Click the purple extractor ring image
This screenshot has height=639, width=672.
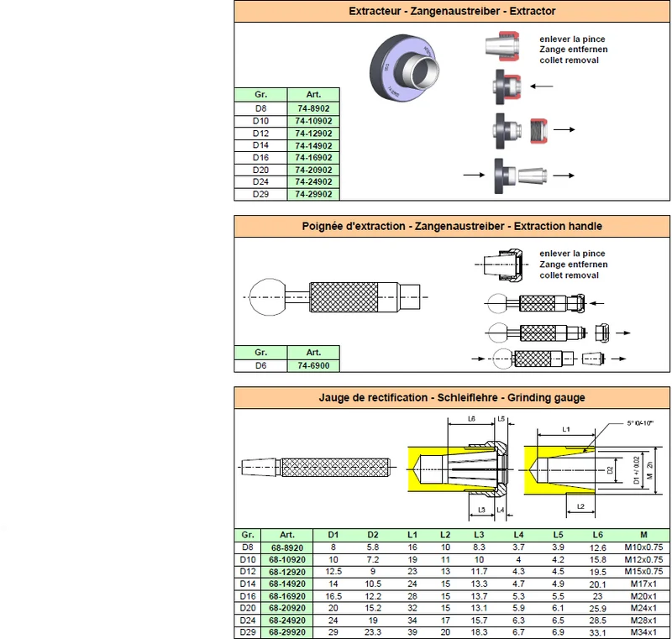pyautogui.click(x=405, y=69)
